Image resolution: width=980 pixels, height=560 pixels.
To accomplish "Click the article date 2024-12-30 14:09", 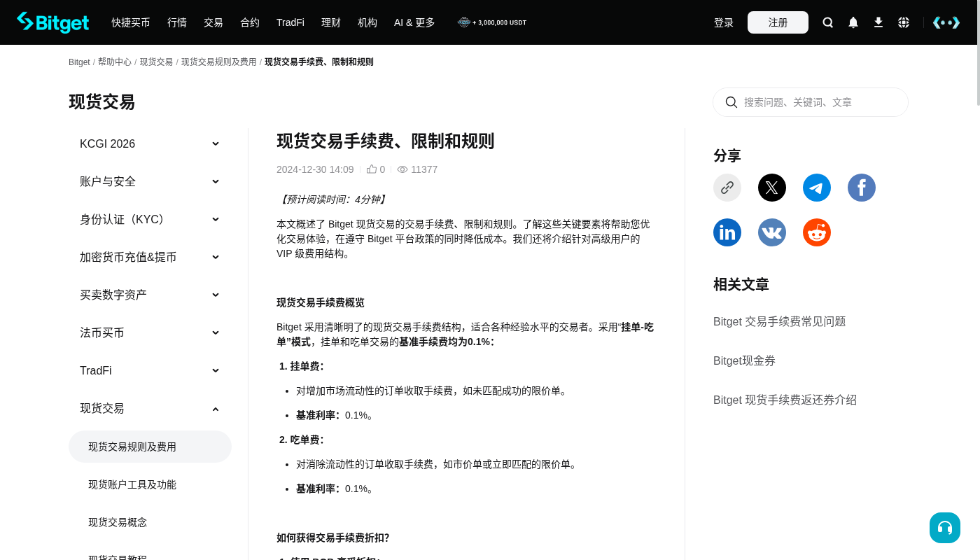I will point(315,169).
